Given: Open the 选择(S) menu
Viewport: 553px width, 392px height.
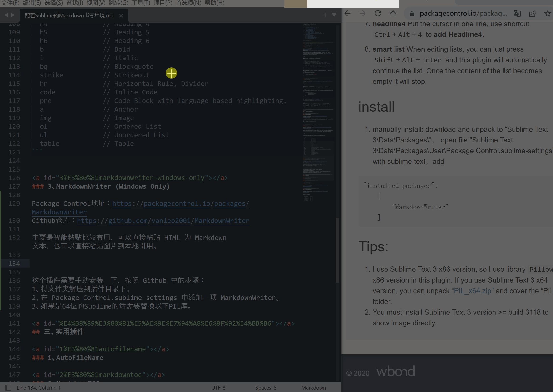Looking at the screenshot, I should coord(54,3).
